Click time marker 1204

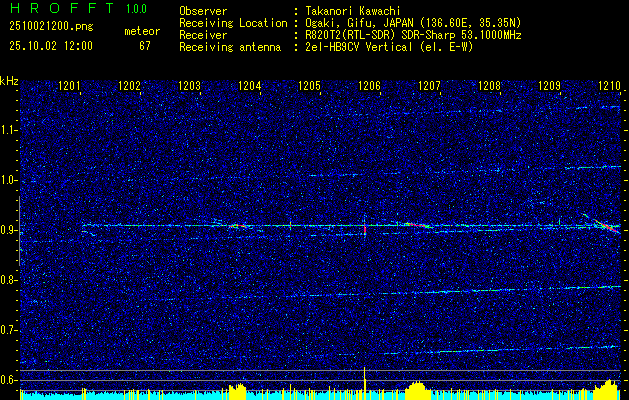click(250, 85)
